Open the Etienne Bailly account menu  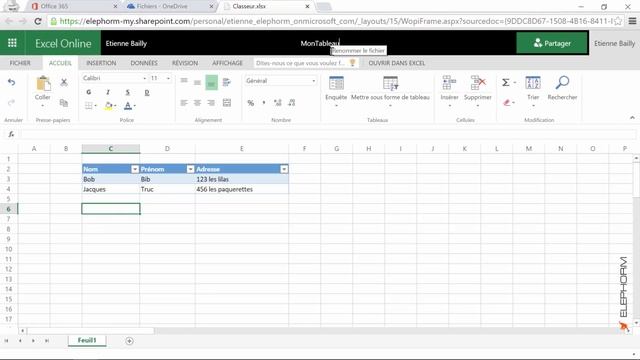614,43
